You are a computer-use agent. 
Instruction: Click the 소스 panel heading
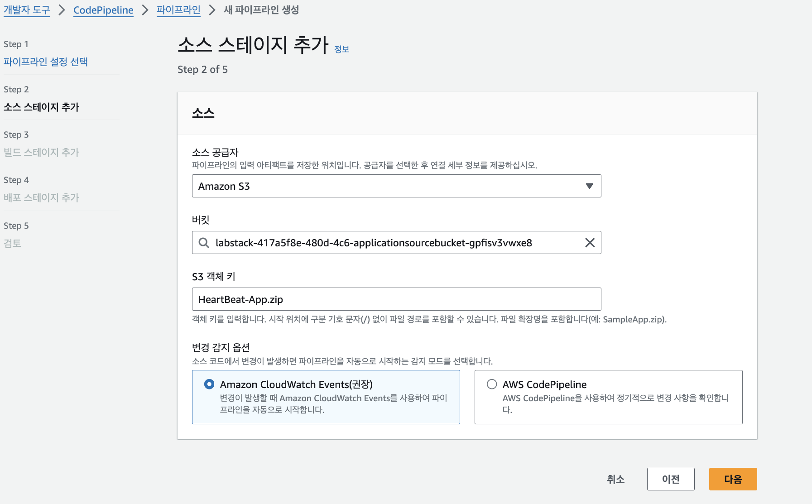click(x=203, y=113)
